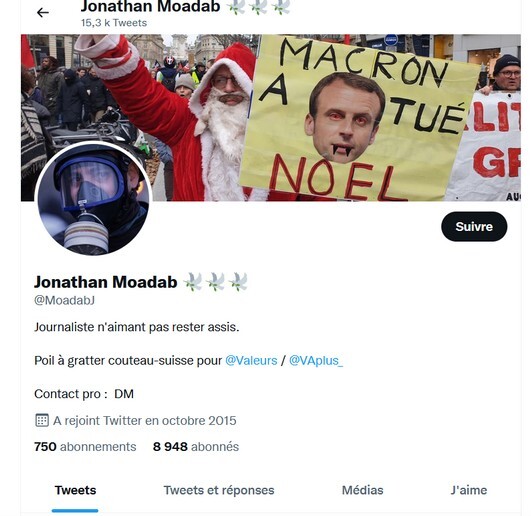531x516 pixels.
Task: View the 750 abonnements list
Action: [x=85, y=447]
